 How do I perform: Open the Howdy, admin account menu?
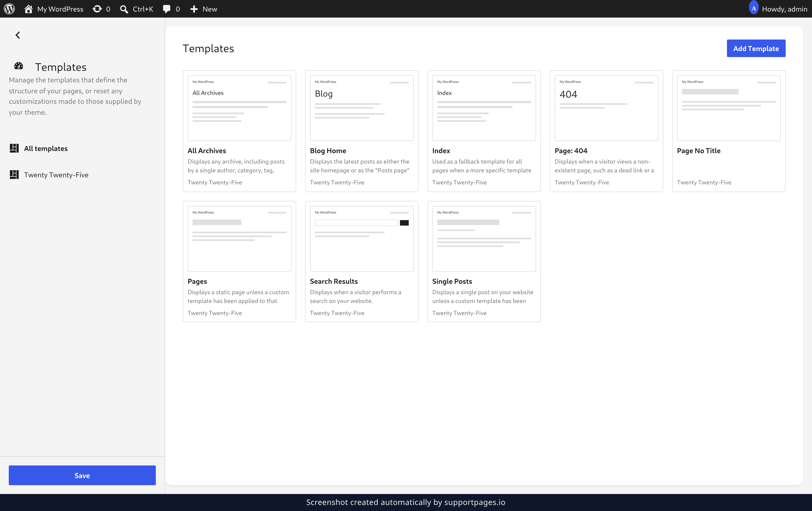coord(778,9)
